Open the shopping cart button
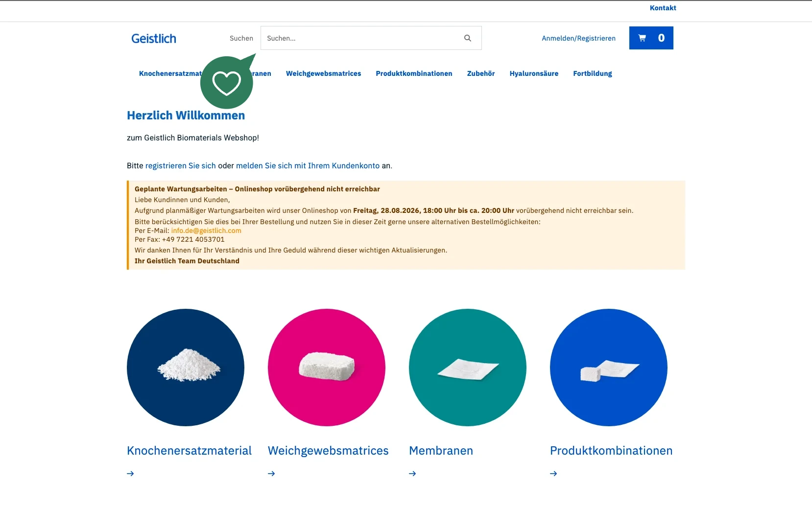 point(651,38)
